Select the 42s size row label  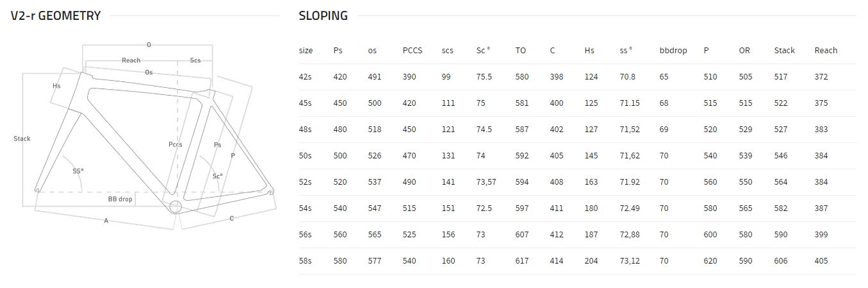tap(306, 77)
